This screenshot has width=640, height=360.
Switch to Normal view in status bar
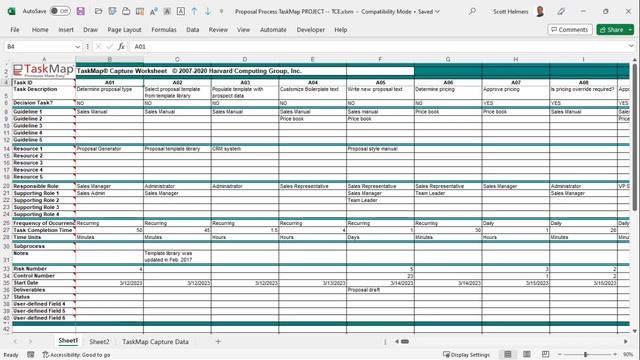[508, 354]
